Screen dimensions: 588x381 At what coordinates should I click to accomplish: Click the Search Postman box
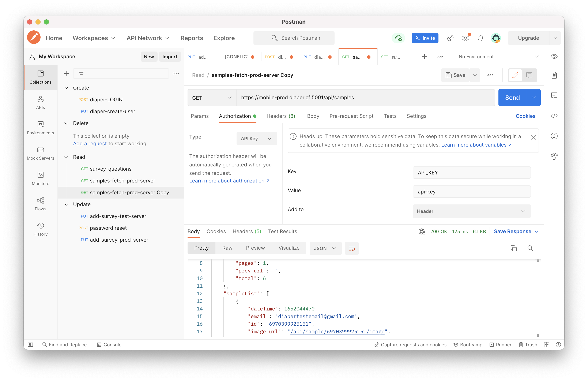click(294, 38)
